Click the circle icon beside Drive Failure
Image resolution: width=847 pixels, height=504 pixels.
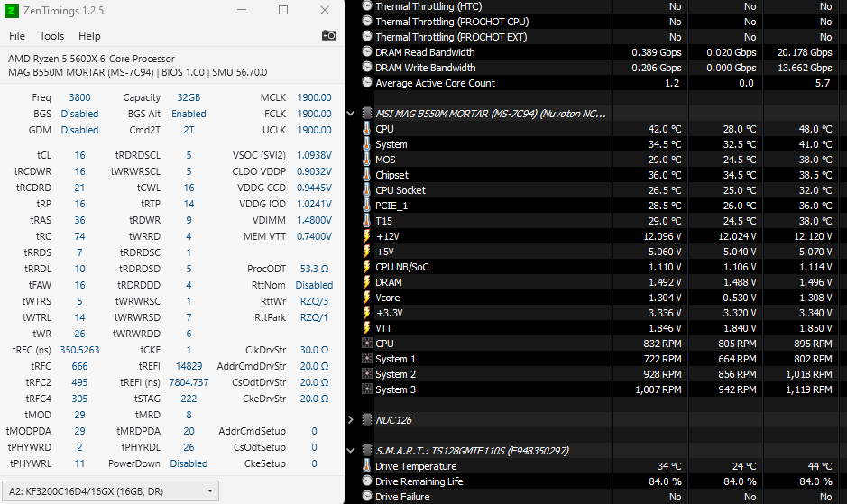coord(367,496)
